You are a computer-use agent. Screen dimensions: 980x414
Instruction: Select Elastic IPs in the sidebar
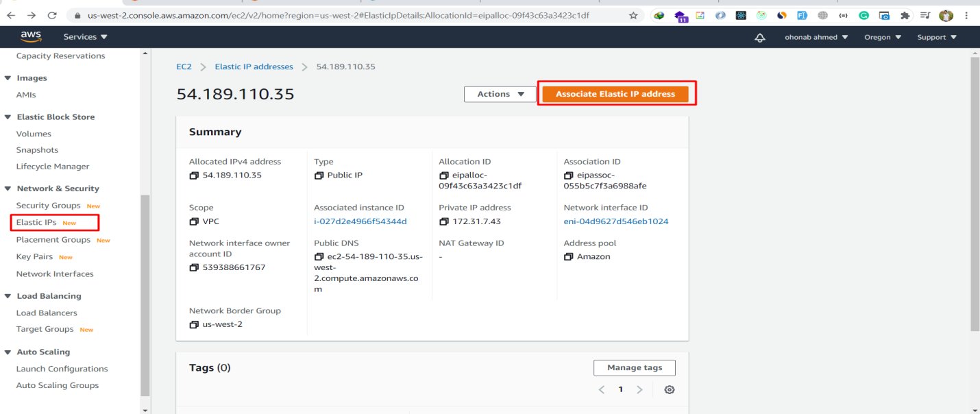pyautogui.click(x=36, y=223)
